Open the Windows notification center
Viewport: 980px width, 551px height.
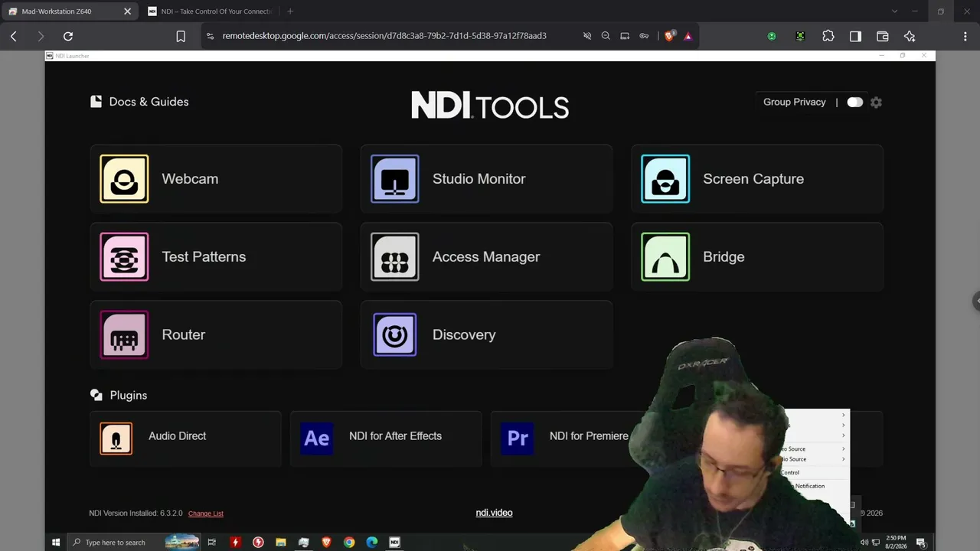pyautogui.click(x=921, y=543)
